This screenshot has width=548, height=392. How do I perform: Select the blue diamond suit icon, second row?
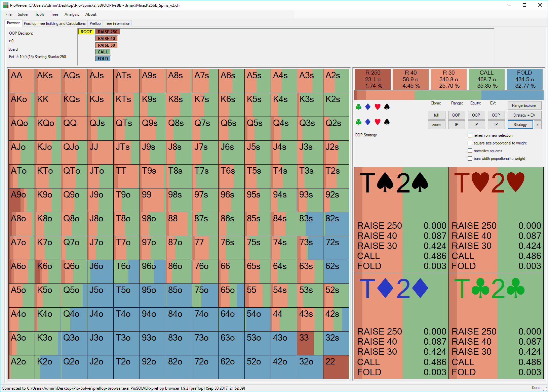367,122
